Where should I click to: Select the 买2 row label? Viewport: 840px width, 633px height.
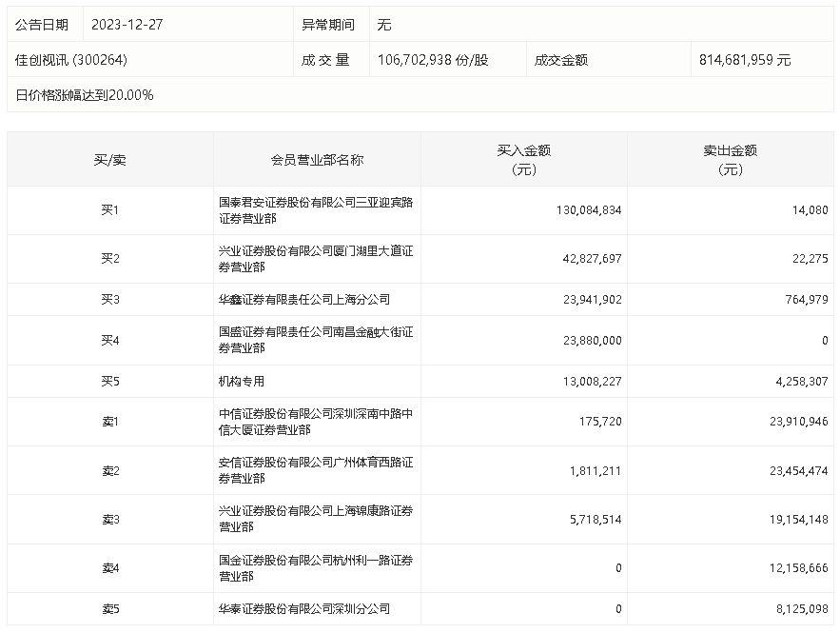point(109,258)
